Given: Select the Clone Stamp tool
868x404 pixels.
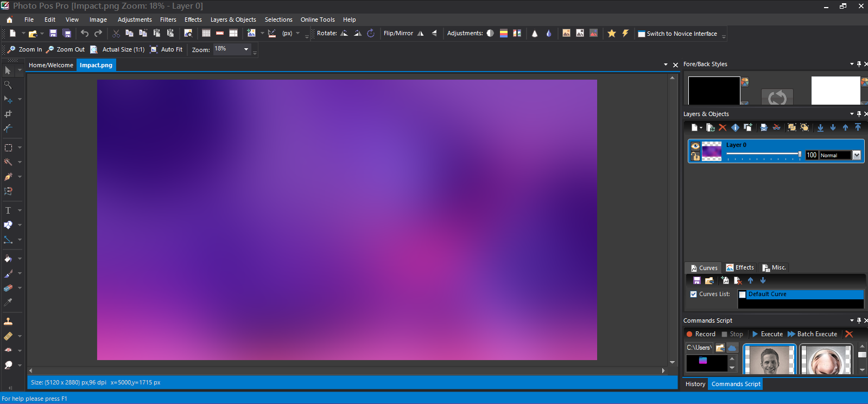Looking at the screenshot, I should [8, 321].
